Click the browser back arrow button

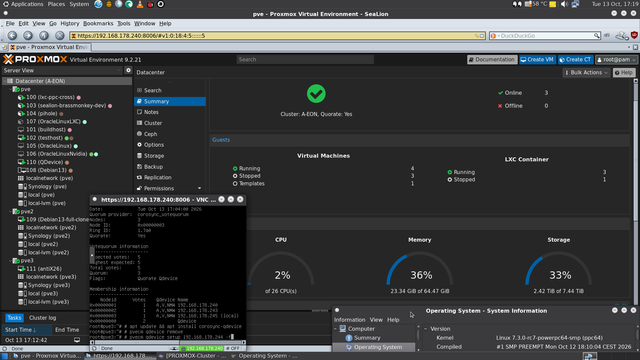click(x=12, y=36)
